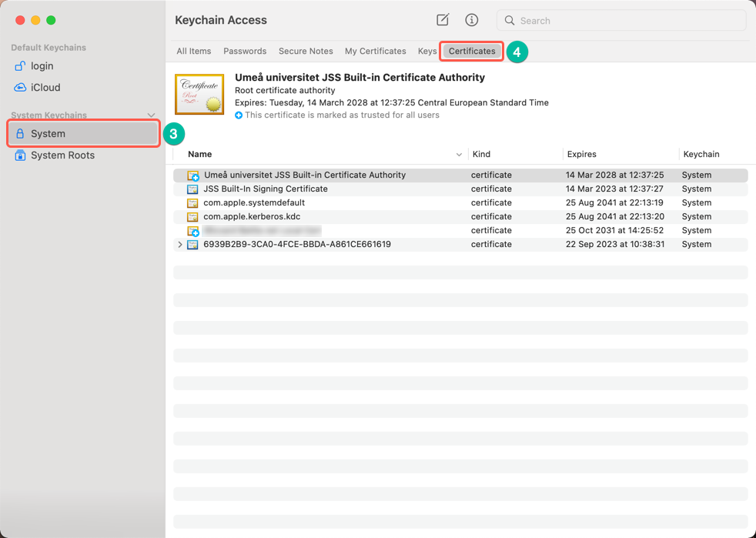Screen dimensions: 756x538
Task: Click the compose new note icon
Action: (443, 20)
